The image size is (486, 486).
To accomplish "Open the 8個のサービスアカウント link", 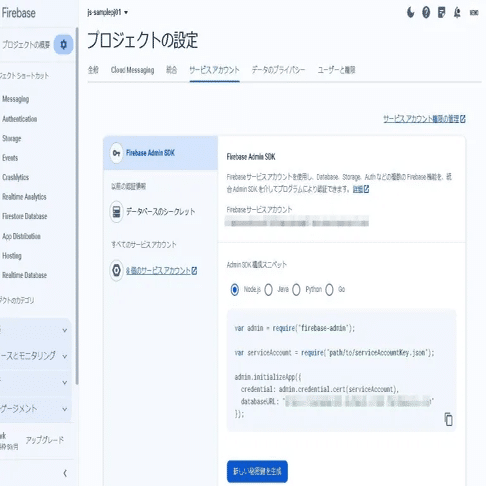I will [x=161, y=271].
